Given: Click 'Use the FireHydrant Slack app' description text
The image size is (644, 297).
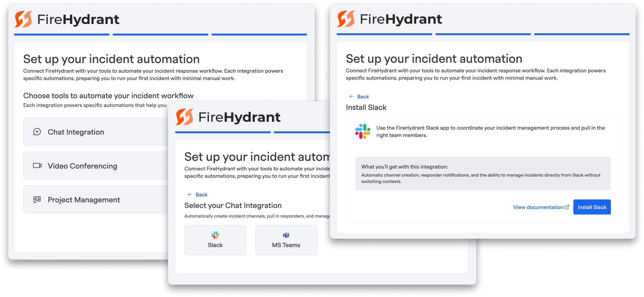Looking at the screenshot, I should point(490,132).
